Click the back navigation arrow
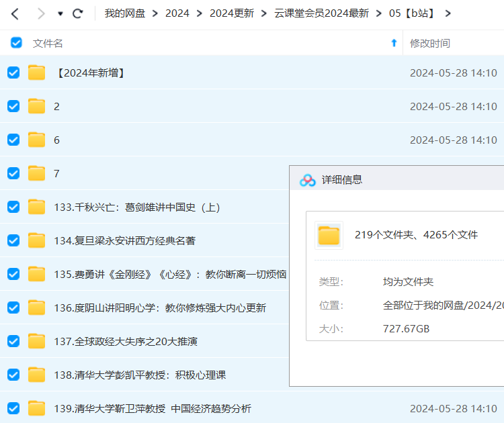This screenshot has width=504, height=423. click(x=15, y=13)
